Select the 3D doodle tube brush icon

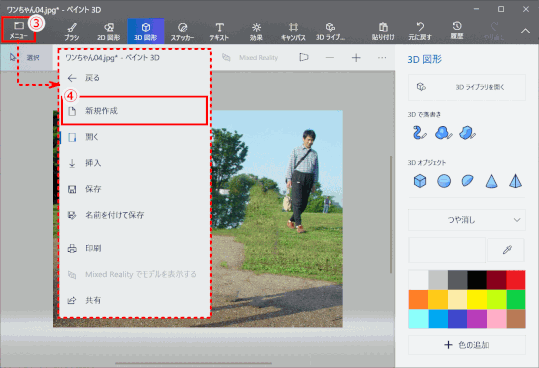419,133
